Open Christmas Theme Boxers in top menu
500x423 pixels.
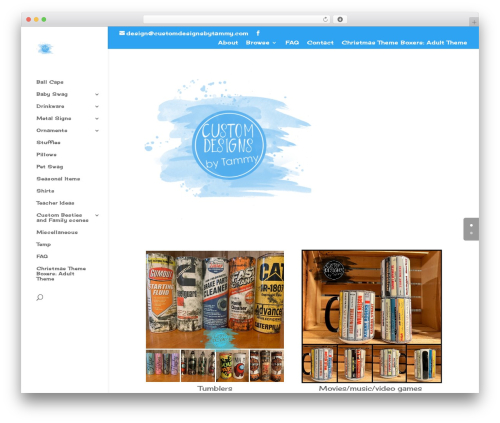pyautogui.click(x=404, y=43)
